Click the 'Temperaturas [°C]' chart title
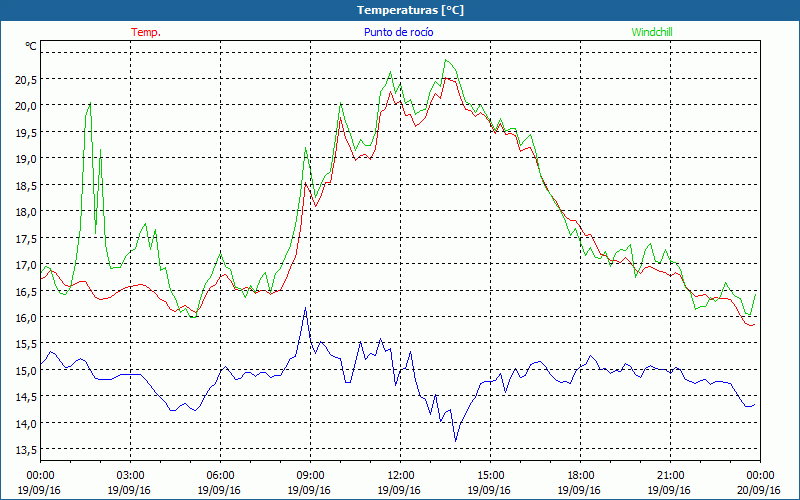This screenshot has width=800, height=500. (410, 10)
